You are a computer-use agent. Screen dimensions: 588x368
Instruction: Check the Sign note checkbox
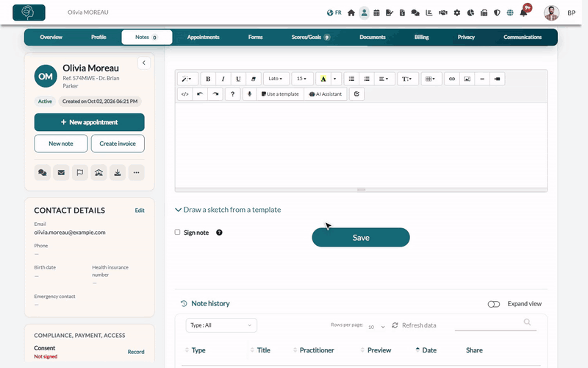tap(177, 232)
